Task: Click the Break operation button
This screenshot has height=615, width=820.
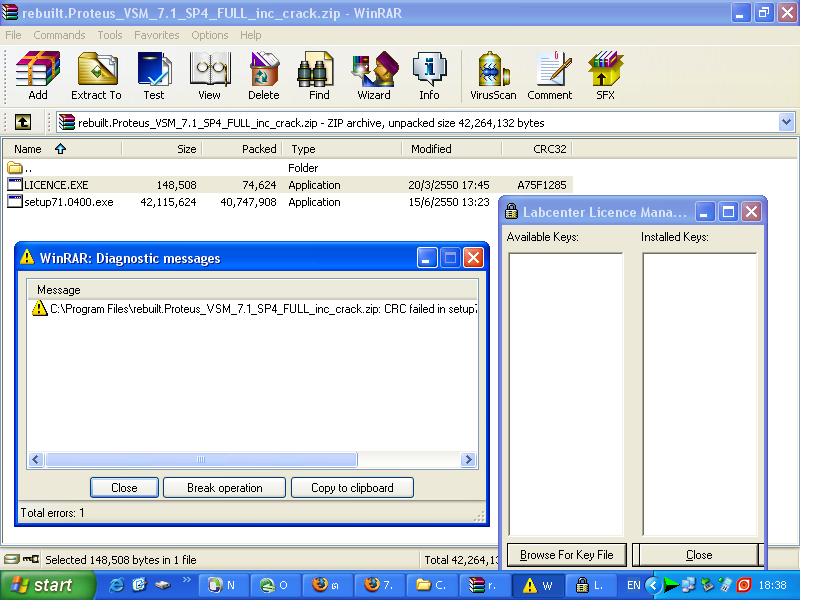Action: tap(224, 488)
